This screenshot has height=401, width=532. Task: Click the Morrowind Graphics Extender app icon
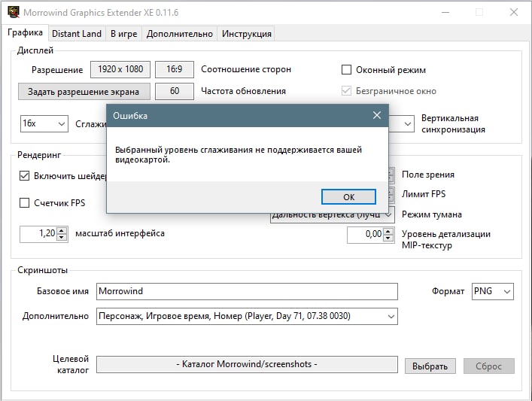coord(14,12)
